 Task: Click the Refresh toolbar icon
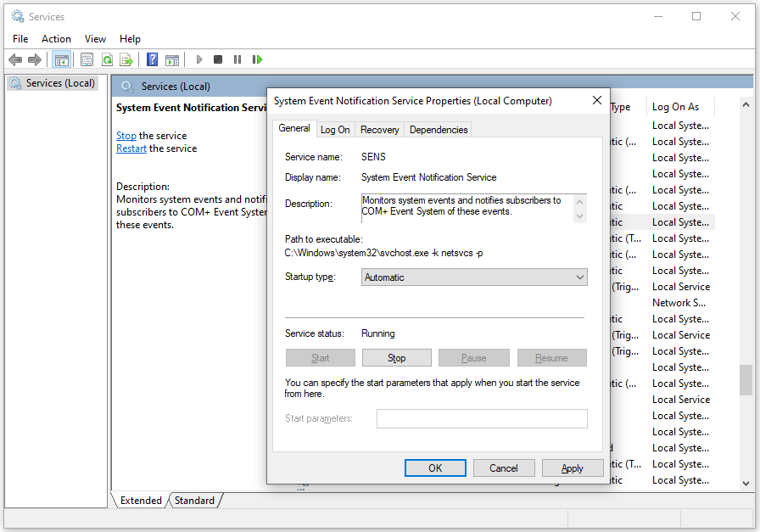(107, 59)
